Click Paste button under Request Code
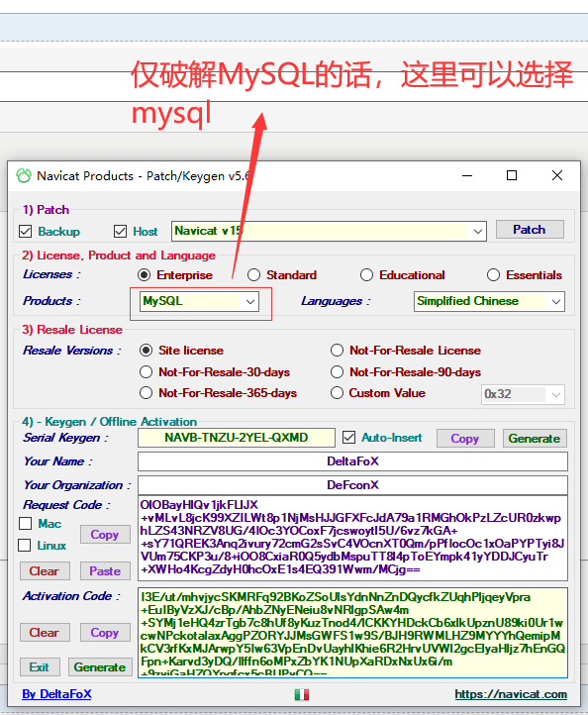Viewport: 588px width, 715px height. (105, 570)
